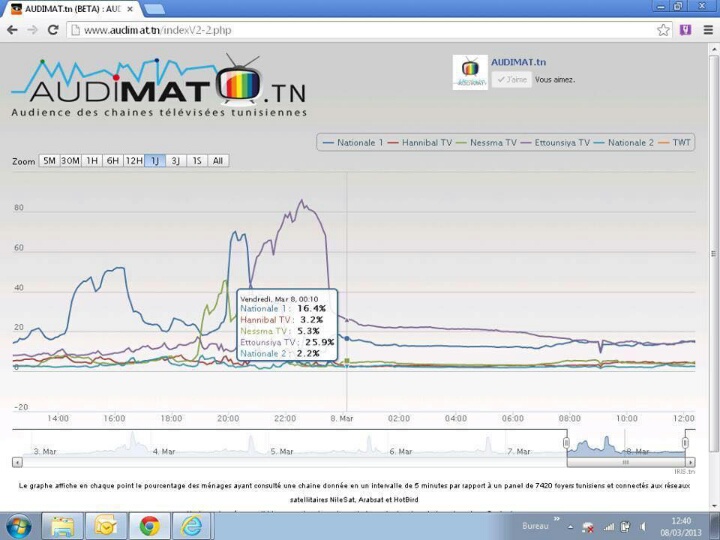Show hidden tray icons arrow
This screenshot has height=540, width=720.
coord(570,527)
